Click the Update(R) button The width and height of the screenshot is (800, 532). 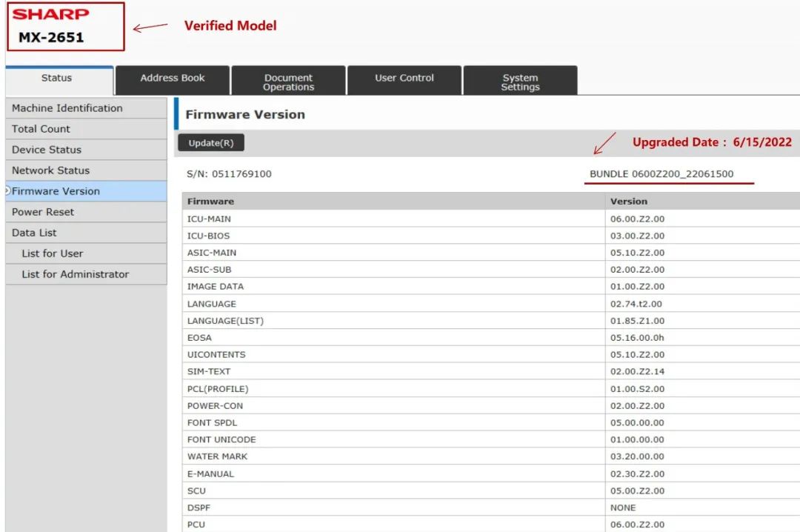coord(211,143)
